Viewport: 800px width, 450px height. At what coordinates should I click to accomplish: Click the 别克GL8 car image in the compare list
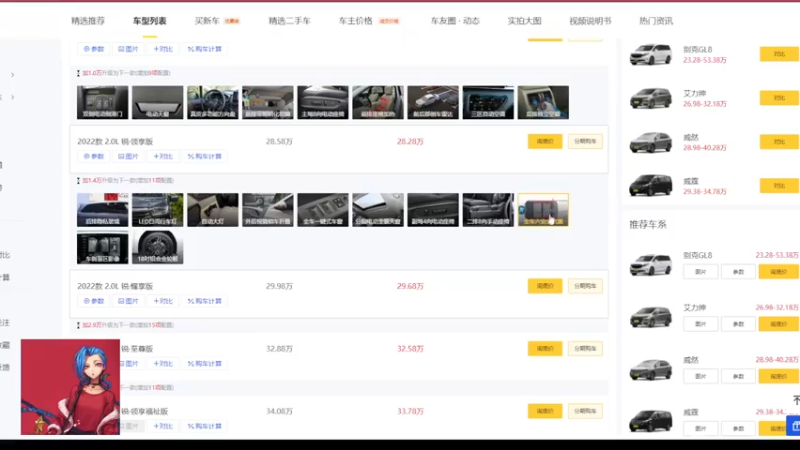pyautogui.click(x=651, y=55)
